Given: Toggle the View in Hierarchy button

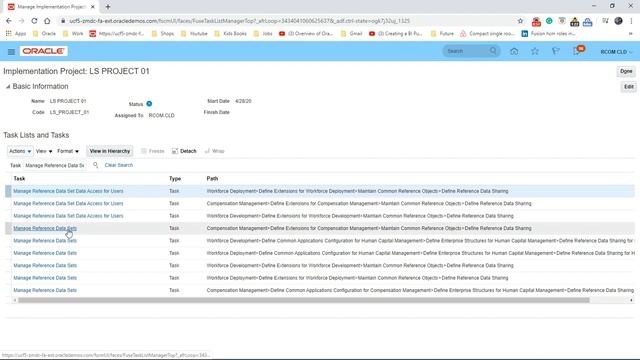Looking at the screenshot, I should (x=109, y=151).
